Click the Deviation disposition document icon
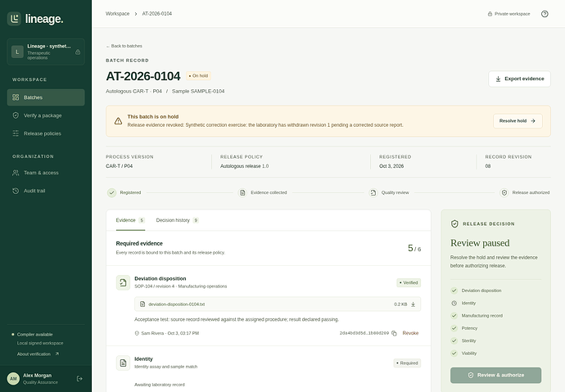Screen dimensions: 565x392 pyautogui.click(x=123, y=282)
